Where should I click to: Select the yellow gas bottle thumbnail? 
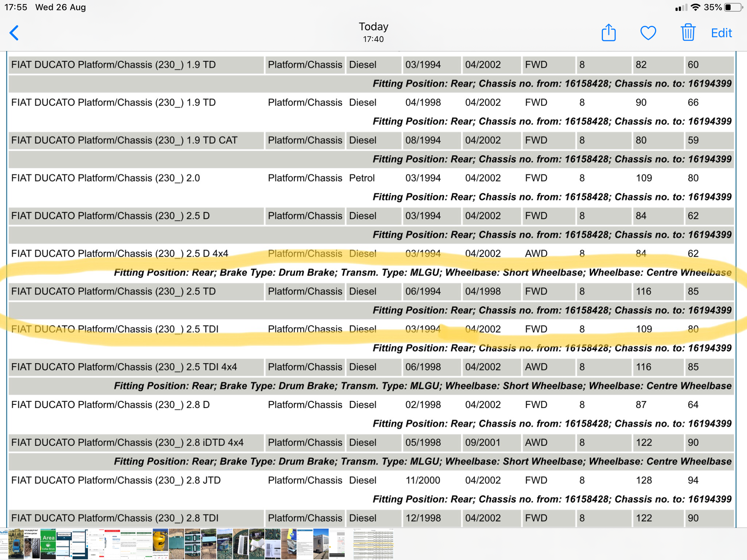click(161, 544)
